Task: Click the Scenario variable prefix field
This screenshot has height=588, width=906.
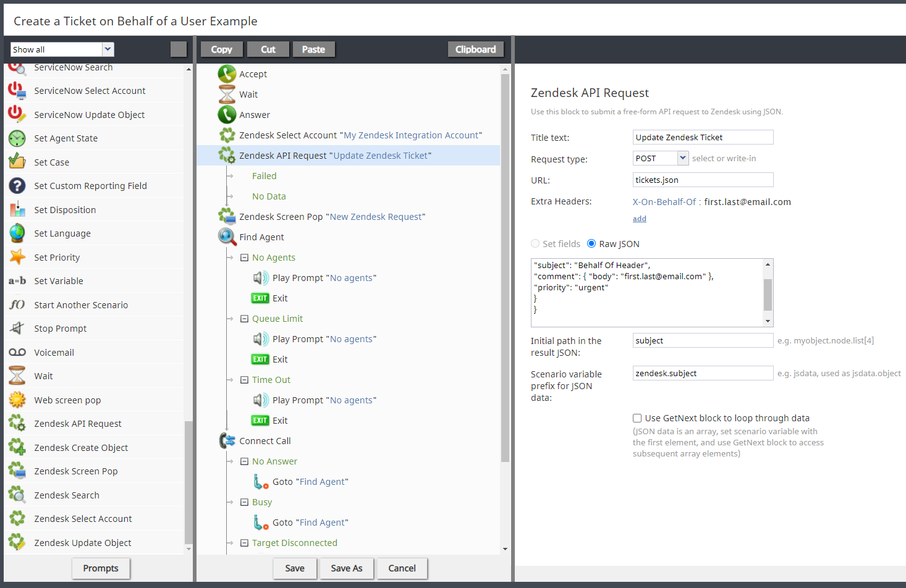Action: click(x=703, y=373)
